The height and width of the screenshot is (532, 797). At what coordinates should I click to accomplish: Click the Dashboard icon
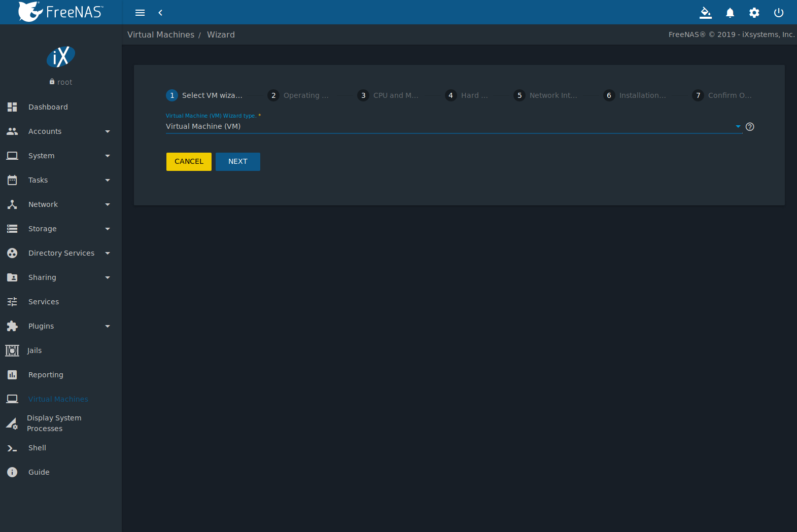(x=12, y=107)
